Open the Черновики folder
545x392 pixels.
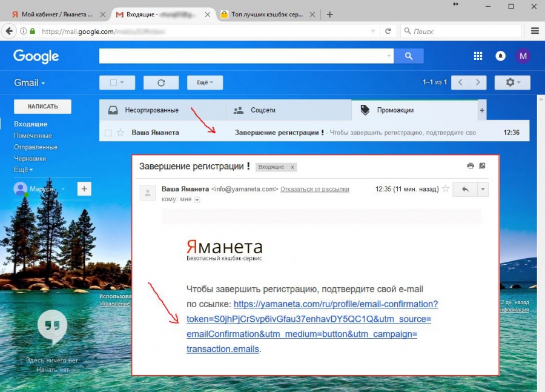[30, 159]
